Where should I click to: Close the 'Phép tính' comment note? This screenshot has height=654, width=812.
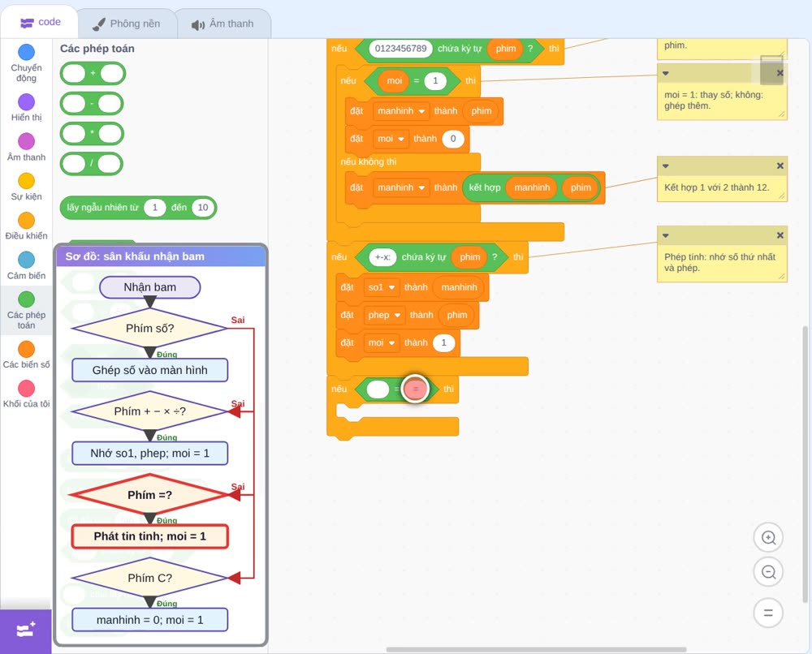(x=780, y=235)
